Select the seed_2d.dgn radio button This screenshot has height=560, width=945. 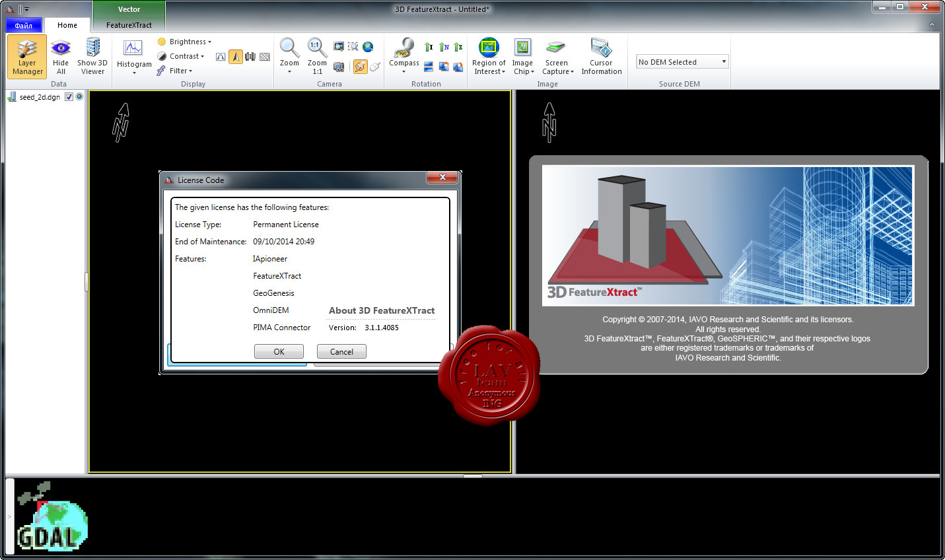(x=79, y=97)
